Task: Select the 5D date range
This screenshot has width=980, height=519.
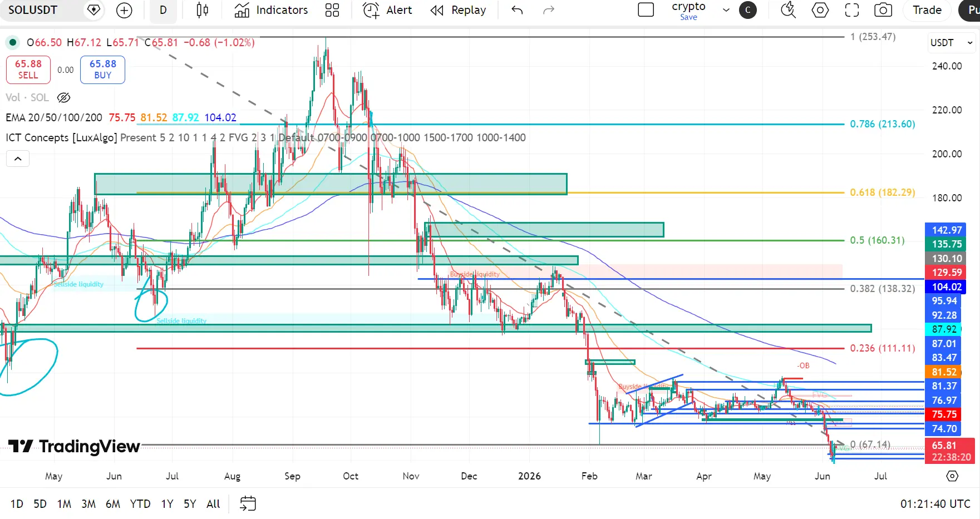Action: click(x=40, y=504)
